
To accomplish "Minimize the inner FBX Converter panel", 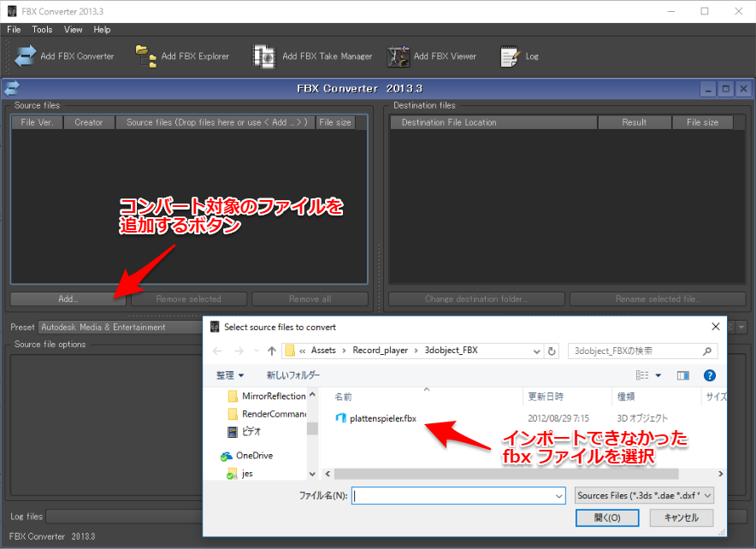I will 708,89.
